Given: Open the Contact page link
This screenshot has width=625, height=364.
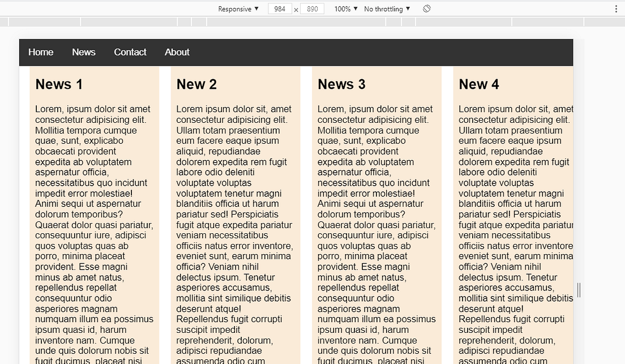Looking at the screenshot, I should click(130, 52).
